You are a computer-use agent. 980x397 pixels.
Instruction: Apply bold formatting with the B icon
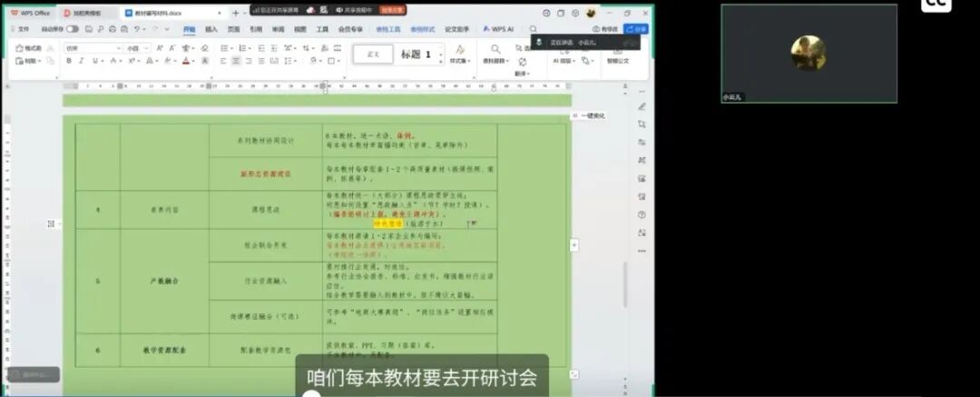69,61
